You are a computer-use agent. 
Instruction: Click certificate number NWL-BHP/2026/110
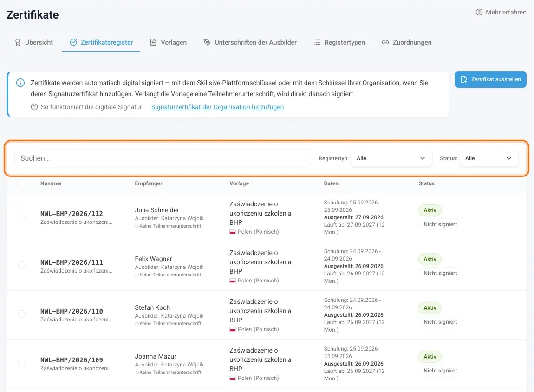(72, 311)
